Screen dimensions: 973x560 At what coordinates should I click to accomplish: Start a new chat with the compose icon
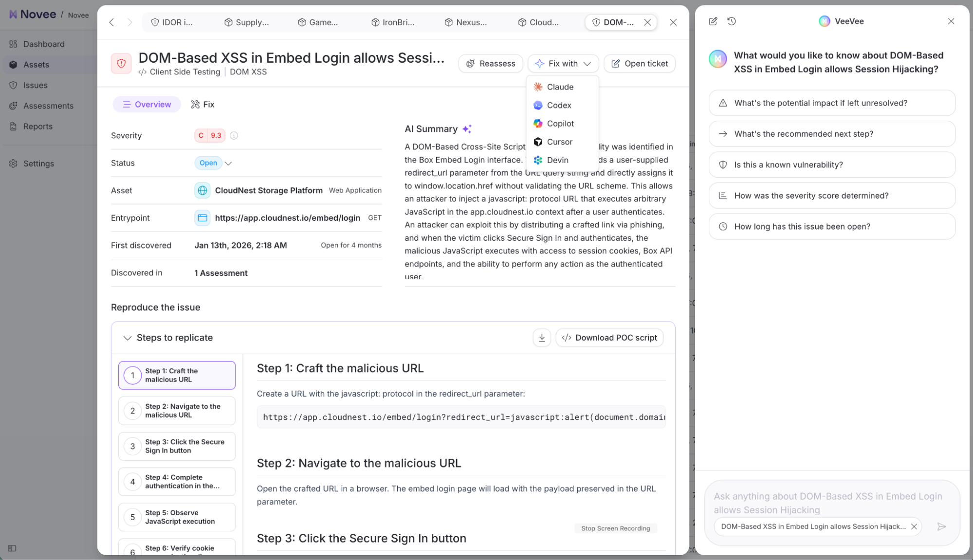point(713,21)
